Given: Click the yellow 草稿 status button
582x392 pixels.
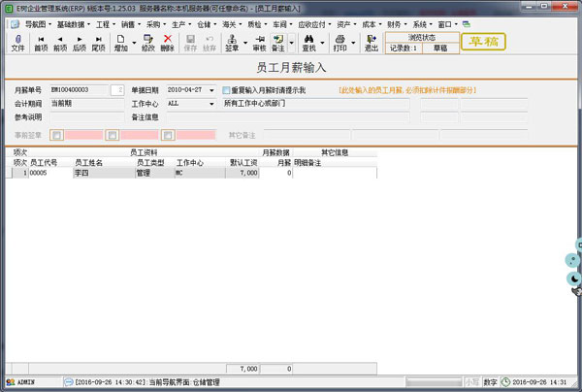Looking at the screenshot, I should [x=483, y=41].
